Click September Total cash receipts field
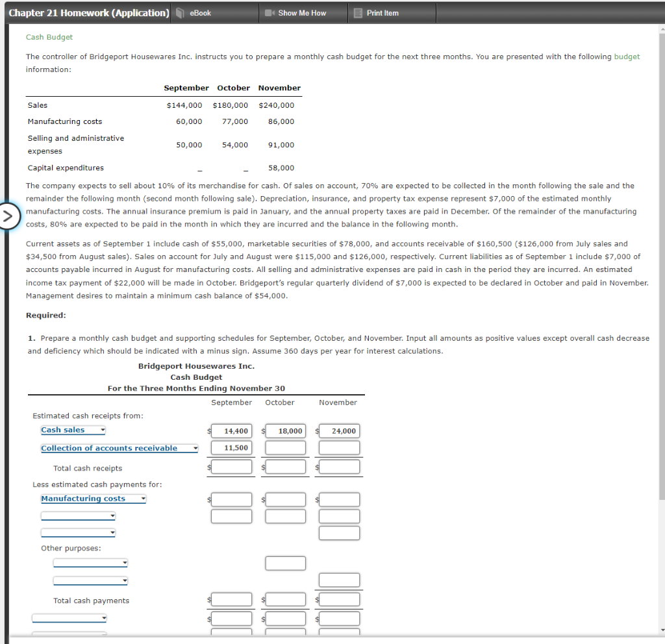The width and height of the screenshot is (665, 644). tap(232, 467)
